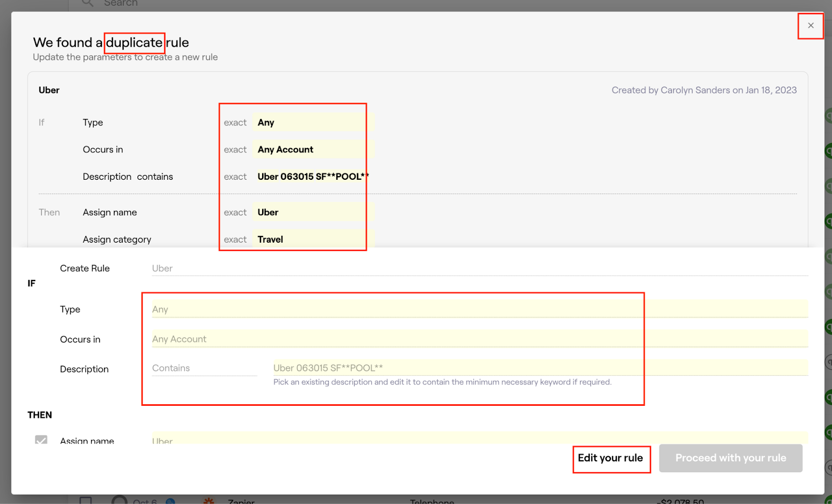Select existing rule assigned name Uber
This screenshot has width=832, height=504.
pos(314,212)
